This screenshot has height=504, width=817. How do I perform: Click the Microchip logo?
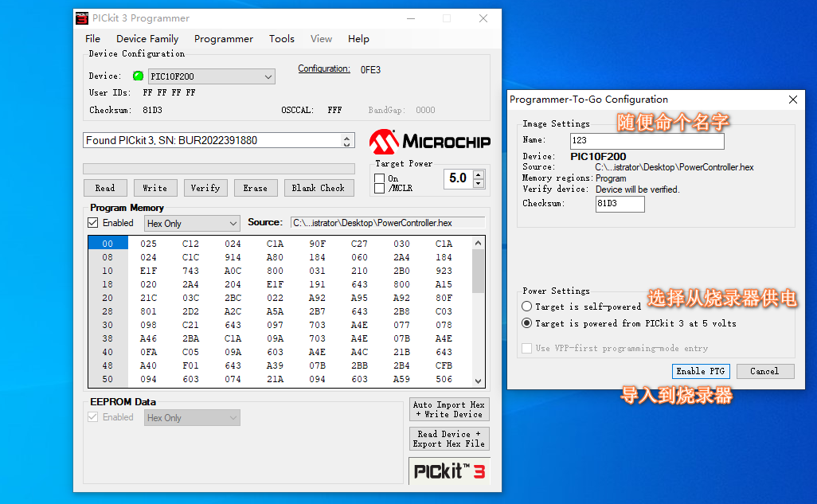tap(430, 141)
